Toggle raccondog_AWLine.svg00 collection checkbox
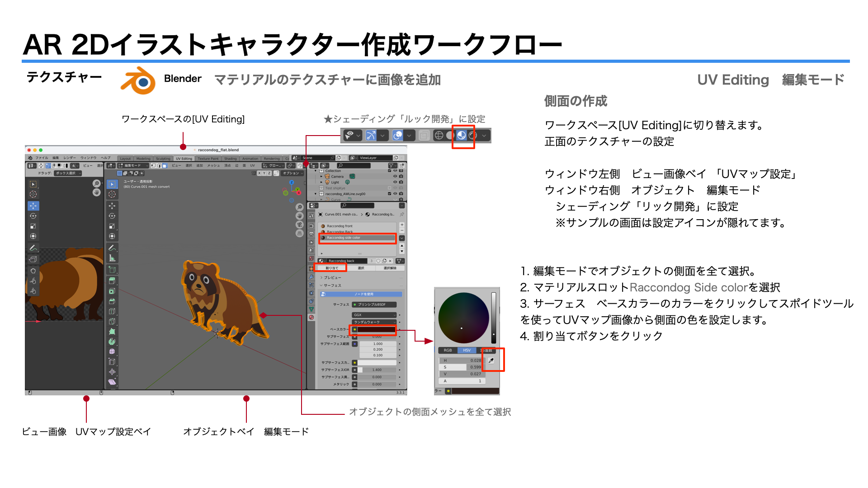The height and width of the screenshot is (488, 868). (x=390, y=194)
